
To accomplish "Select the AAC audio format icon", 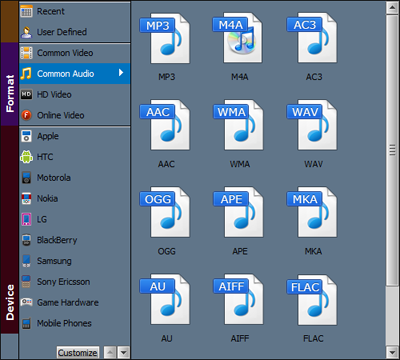I will [165, 125].
